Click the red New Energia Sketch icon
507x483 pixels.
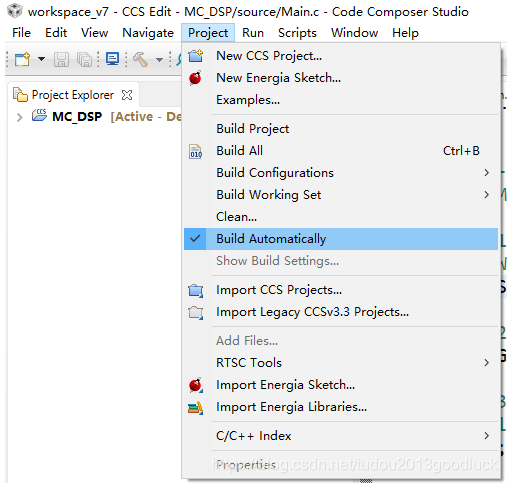click(x=195, y=78)
